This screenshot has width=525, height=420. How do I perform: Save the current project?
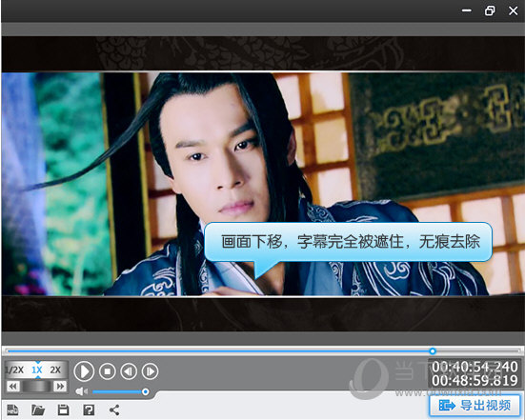click(63, 410)
